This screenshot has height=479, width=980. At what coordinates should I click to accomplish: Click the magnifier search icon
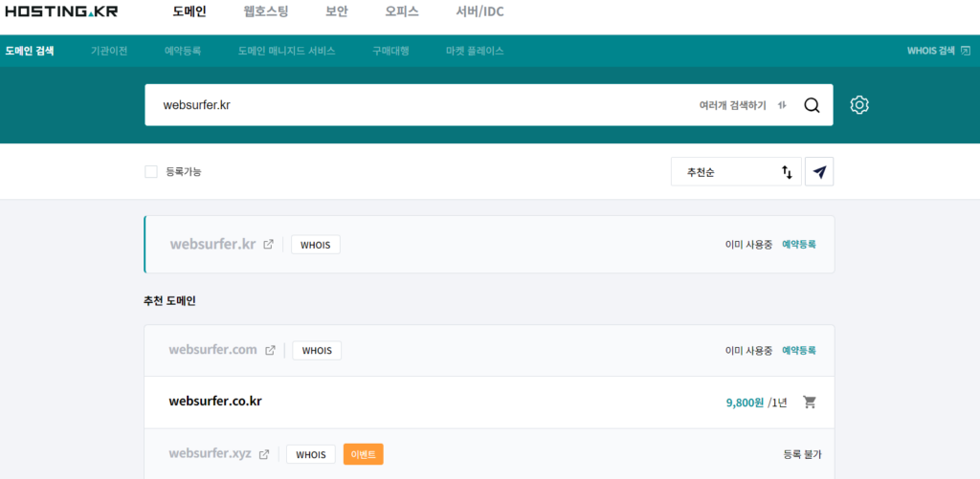[x=812, y=105]
